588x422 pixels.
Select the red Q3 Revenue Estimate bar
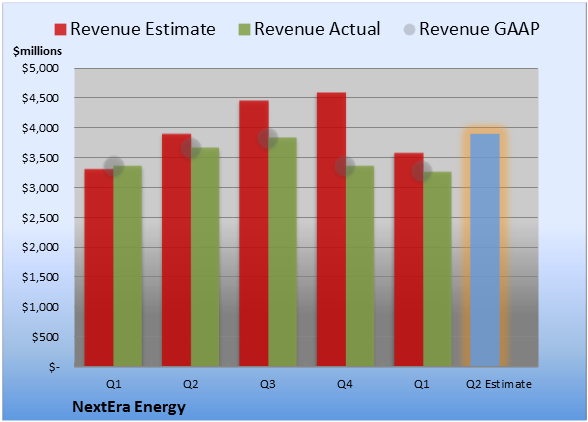pos(254,233)
